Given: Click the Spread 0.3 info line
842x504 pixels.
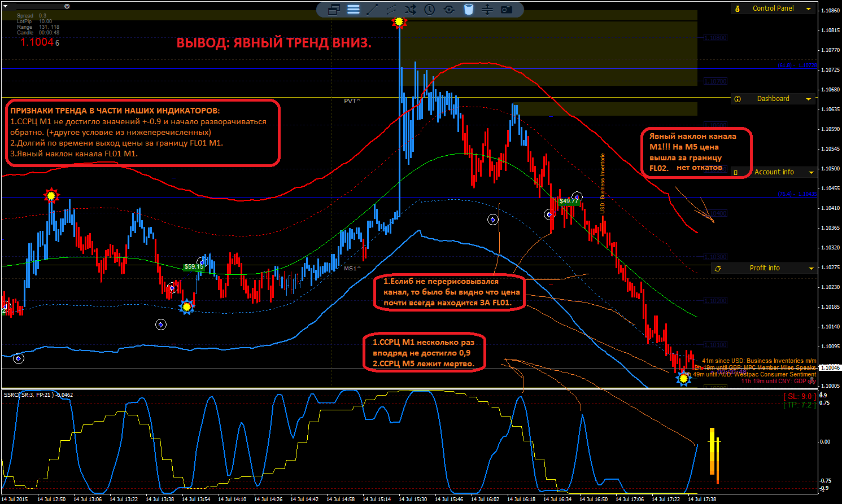Looking at the screenshot, I should (32, 16).
